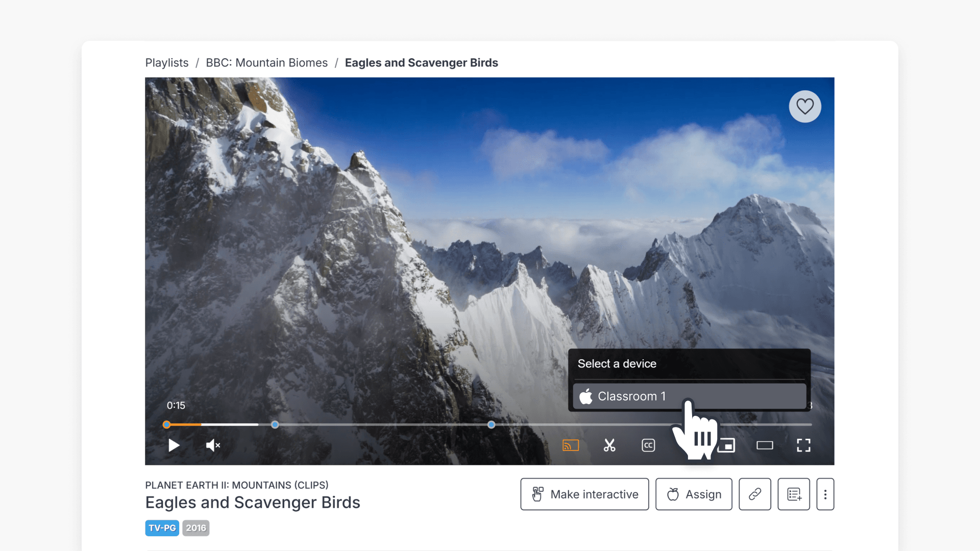This screenshot has height=551, width=980.
Task: Click the Make interactive button
Action: pos(584,494)
